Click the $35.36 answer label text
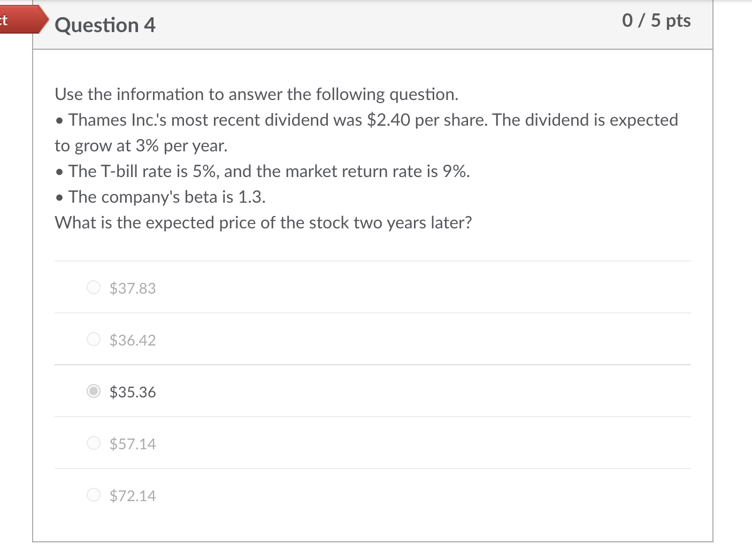This screenshot has width=752, height=560. click(x=133, y=392)
